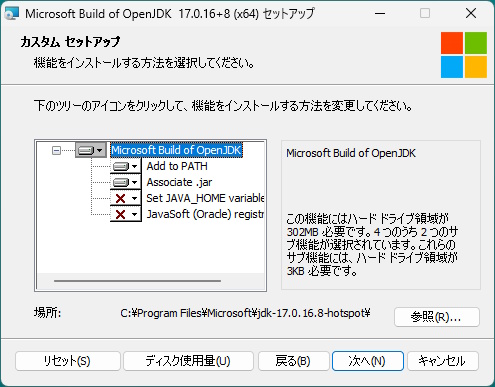Screen dimensions: 495x387
Task: Open the Associate .jar install-state drive icon
Action: [121, 182]
